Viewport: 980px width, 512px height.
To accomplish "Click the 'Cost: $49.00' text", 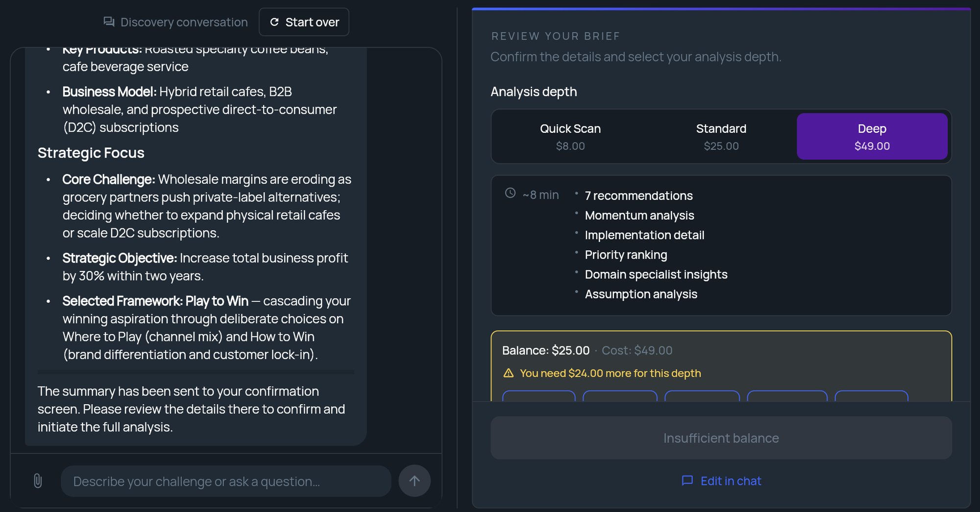I will 637,350.
